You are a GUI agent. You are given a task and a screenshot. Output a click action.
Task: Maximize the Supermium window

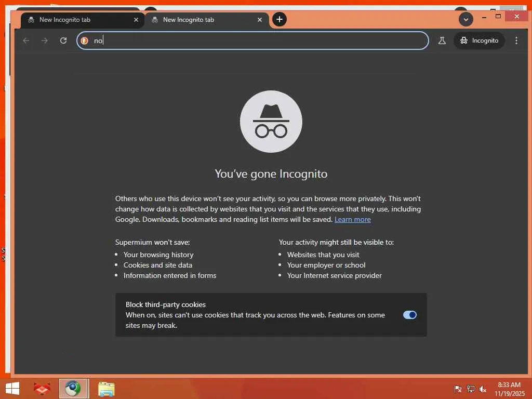498,16
